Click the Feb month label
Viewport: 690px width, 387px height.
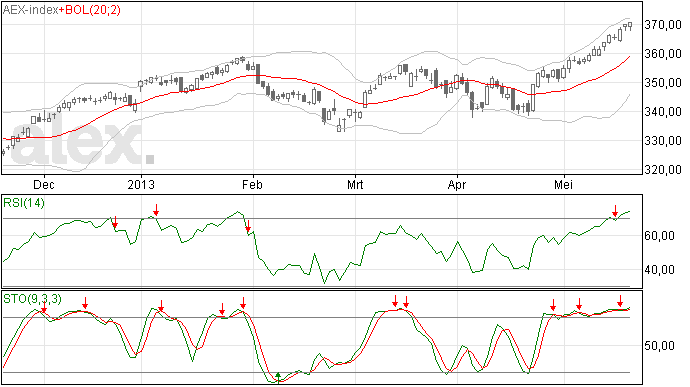pyautogui.click(x=252, y=184)
